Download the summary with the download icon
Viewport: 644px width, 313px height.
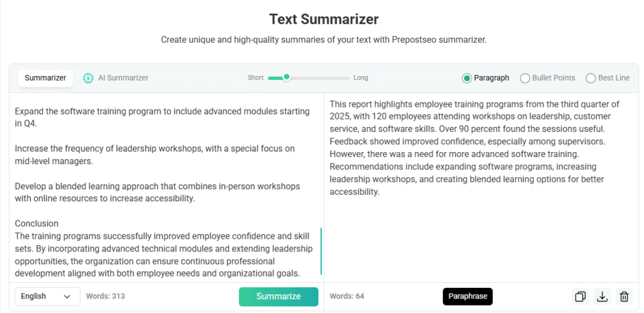(602, 297)
